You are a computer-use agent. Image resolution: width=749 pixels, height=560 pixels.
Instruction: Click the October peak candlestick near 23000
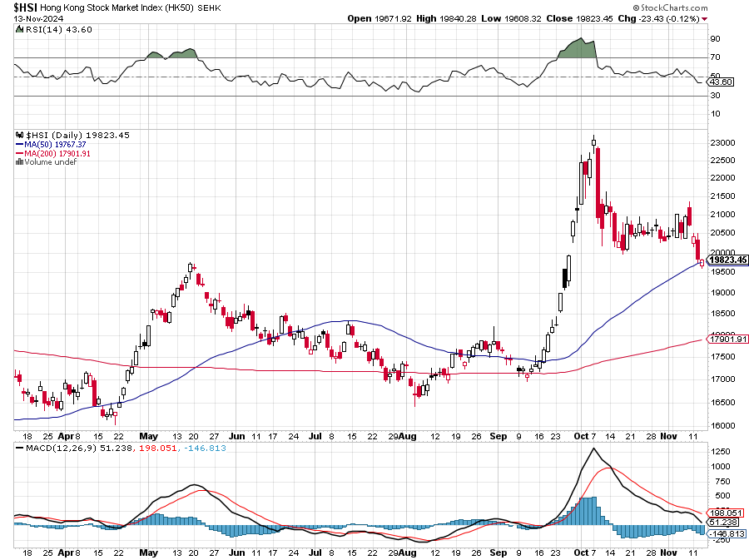click(x=593, y=141)
